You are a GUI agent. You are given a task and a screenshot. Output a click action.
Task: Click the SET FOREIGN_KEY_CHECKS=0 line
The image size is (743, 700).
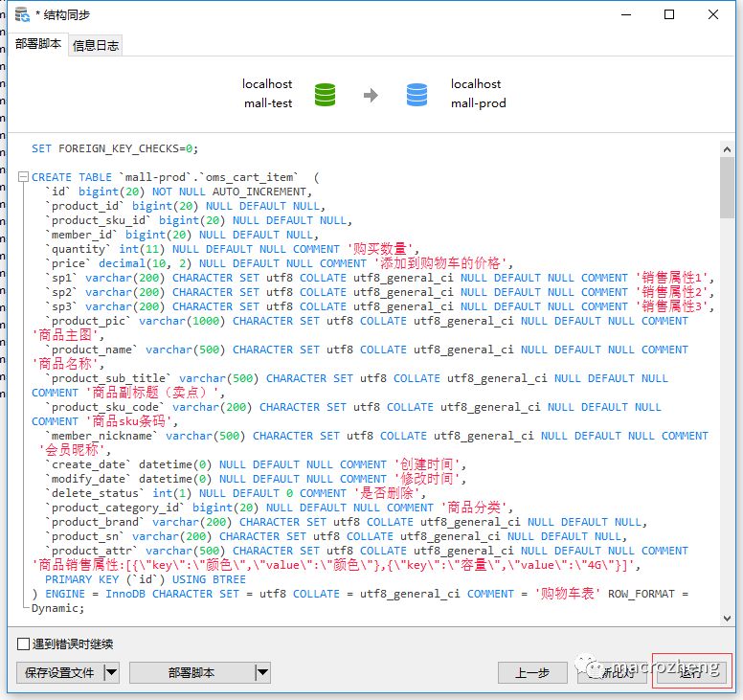[x=115, y=148]
